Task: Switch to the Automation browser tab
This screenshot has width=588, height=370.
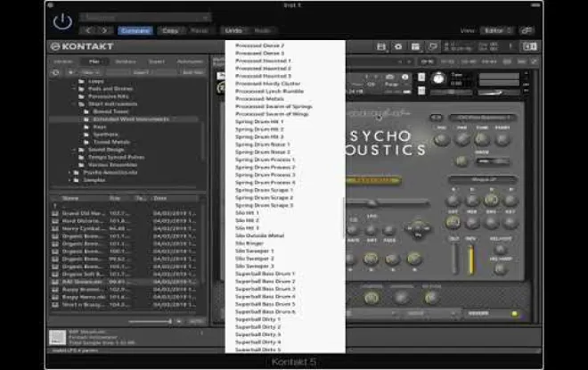Action: click(190, 62)
